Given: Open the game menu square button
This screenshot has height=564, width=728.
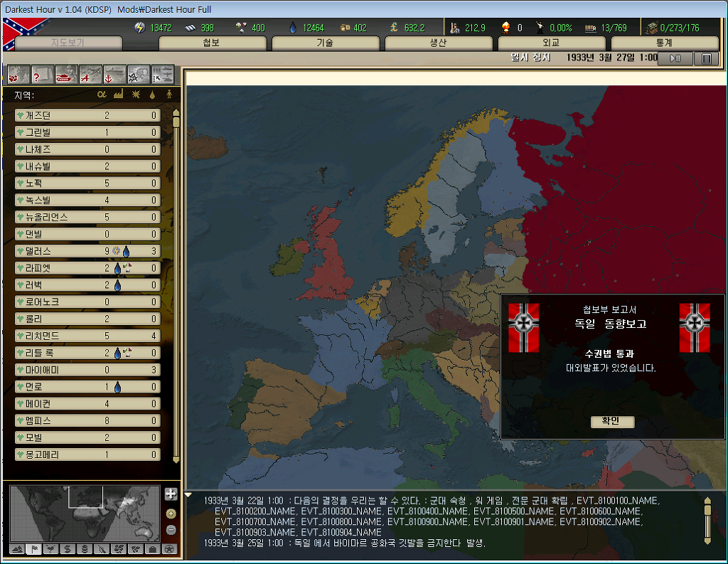Looking at the screenshot, I should (707, 58).
